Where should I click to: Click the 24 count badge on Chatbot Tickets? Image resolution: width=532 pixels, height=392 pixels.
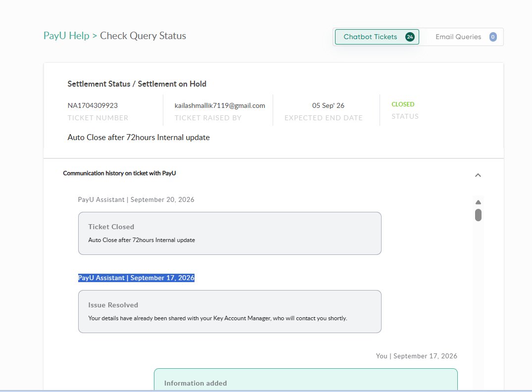pos(410,37)
